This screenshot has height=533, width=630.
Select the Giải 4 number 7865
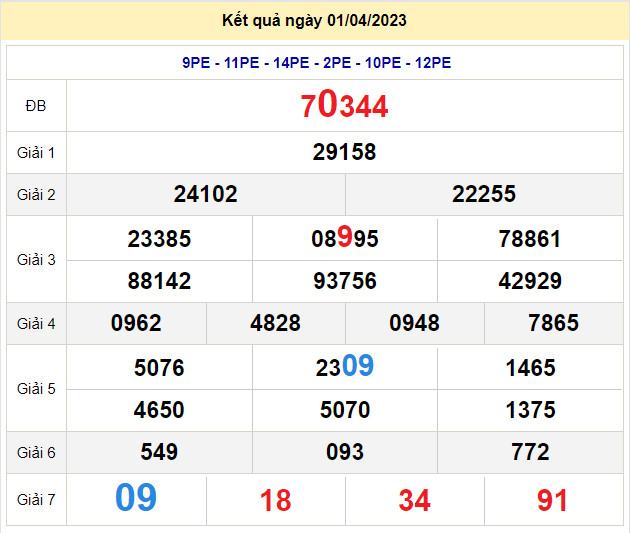[x=553, y=323]
